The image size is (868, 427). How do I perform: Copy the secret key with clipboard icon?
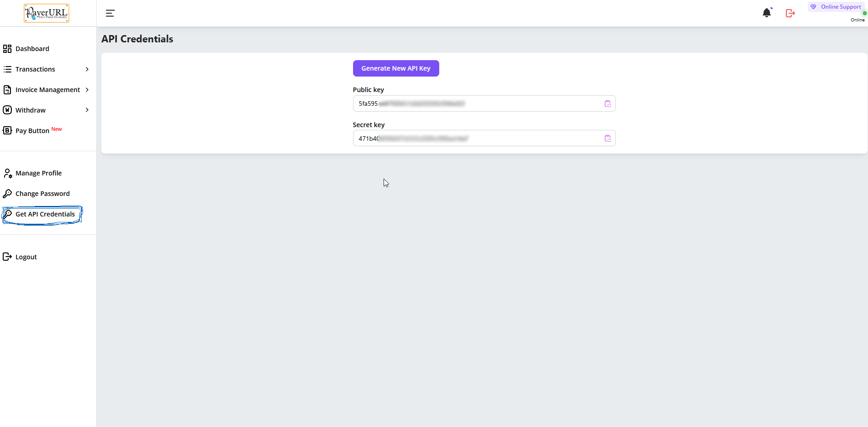coord(608,139)
